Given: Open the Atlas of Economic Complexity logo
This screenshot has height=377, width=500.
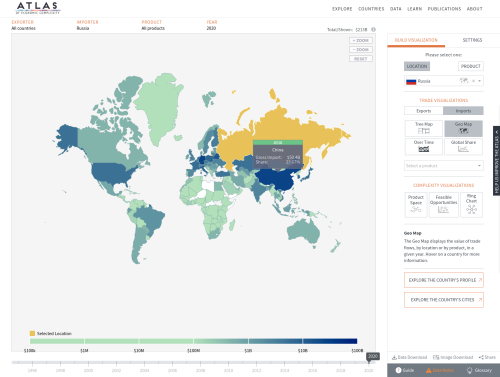Looking at the screenshot, I should pos(38,8).
